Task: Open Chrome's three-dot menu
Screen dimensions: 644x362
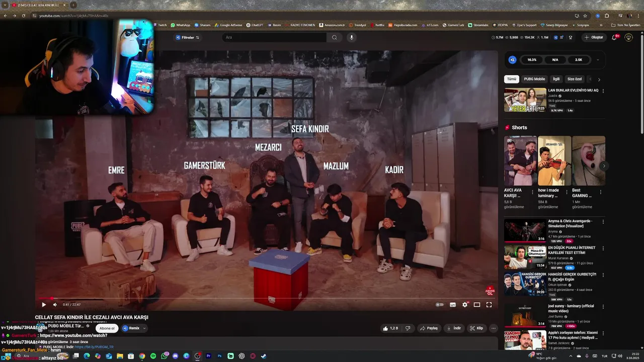Action: [639, 16]
